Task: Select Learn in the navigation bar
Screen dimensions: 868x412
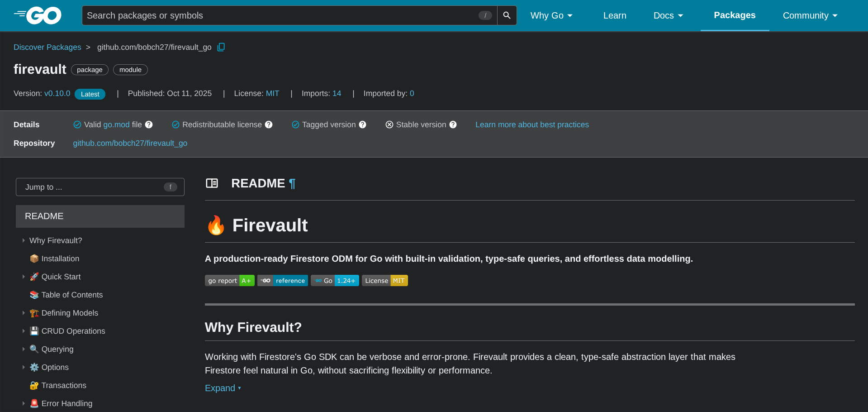Action: click(614, 15)
